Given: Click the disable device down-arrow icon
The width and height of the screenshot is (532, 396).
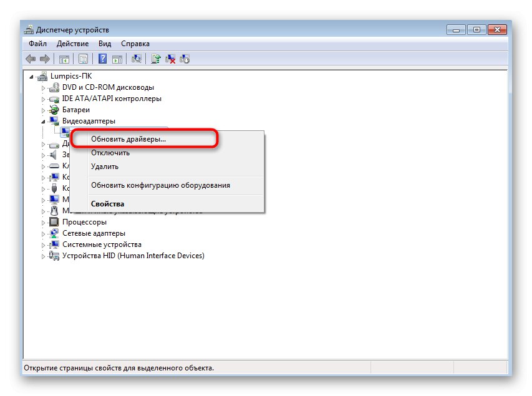Looking at the screenshot, I should tap(185, 59).
